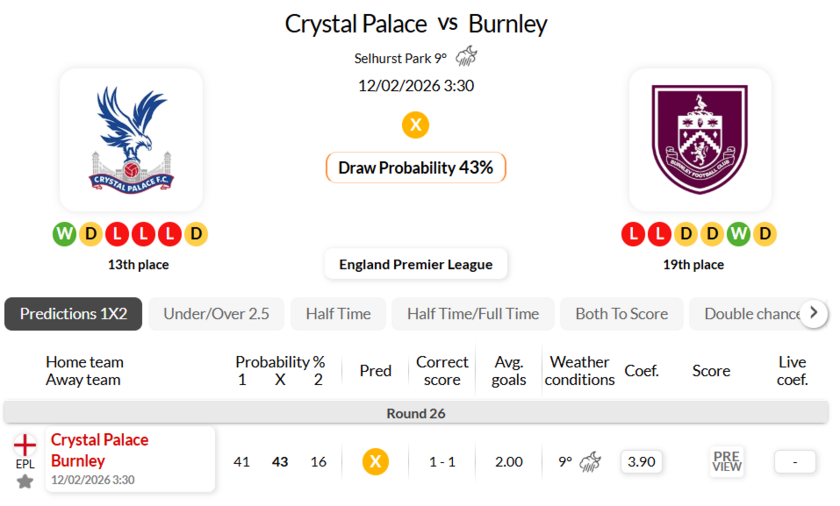Switch to the Under/Over 2.5 tab
The width and height of the screenshot is (840, 506).
pyautogui.click(x=216, y=314)
